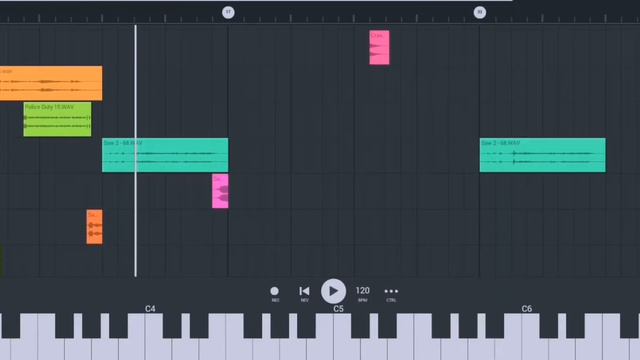
Task: Select the teal Saw 2 clip under the playhead
Action: click(165, 155)
